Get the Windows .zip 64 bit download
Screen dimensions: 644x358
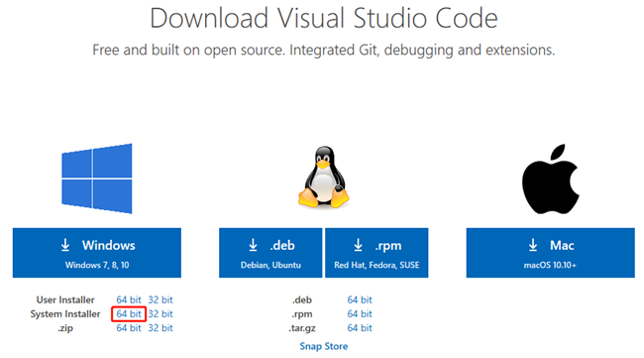(x=129, y=328)
